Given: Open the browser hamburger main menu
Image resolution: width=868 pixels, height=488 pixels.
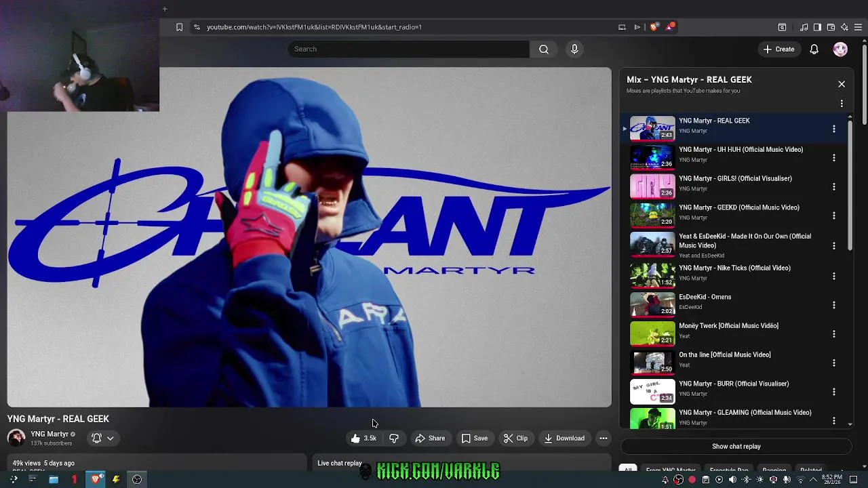Looking at the screenshot, I should pos(859,27).
